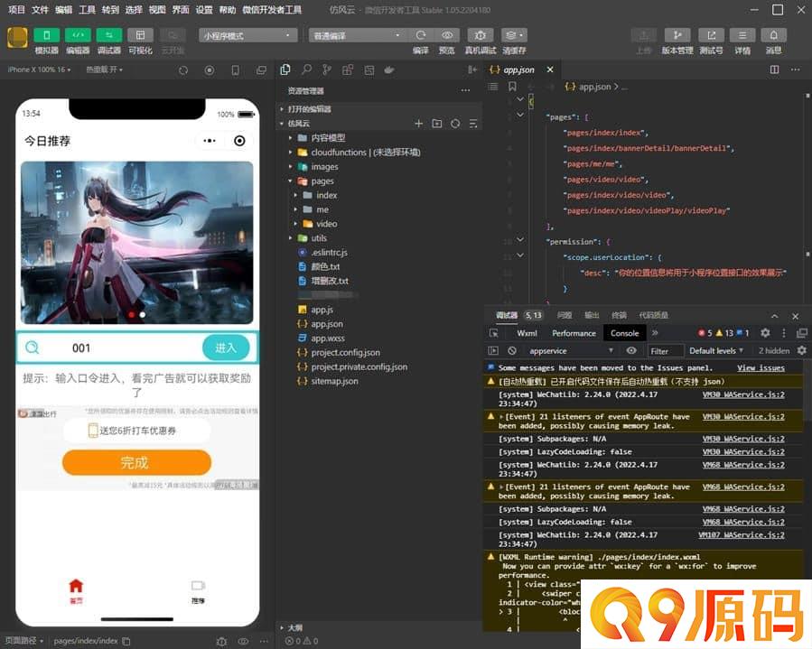The image size is (812, 649).
Task: Tap the 推荐 tab in simulator
Action: (x=199, y=591)
